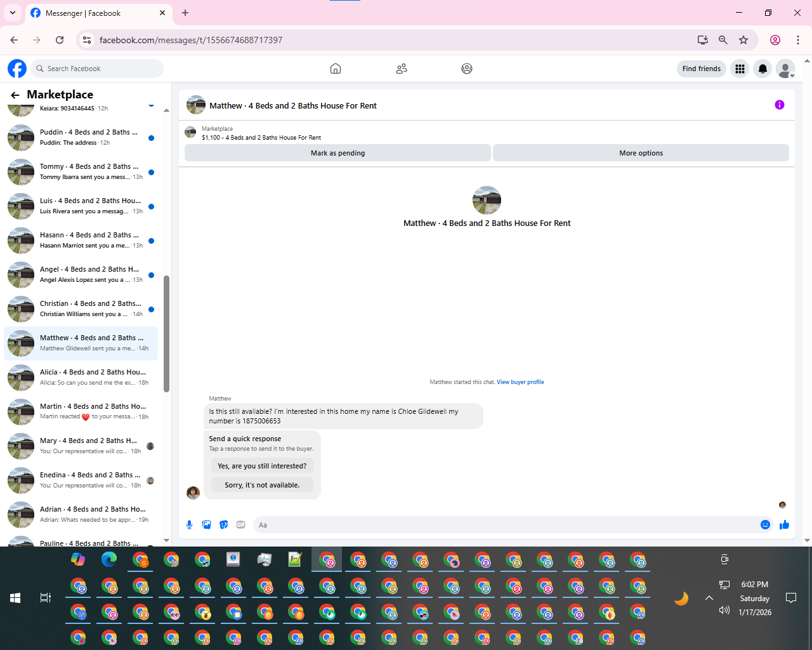Open the tab search dropdown arrow
Viewport: 812px width, 650px height.
coord(13,13)
